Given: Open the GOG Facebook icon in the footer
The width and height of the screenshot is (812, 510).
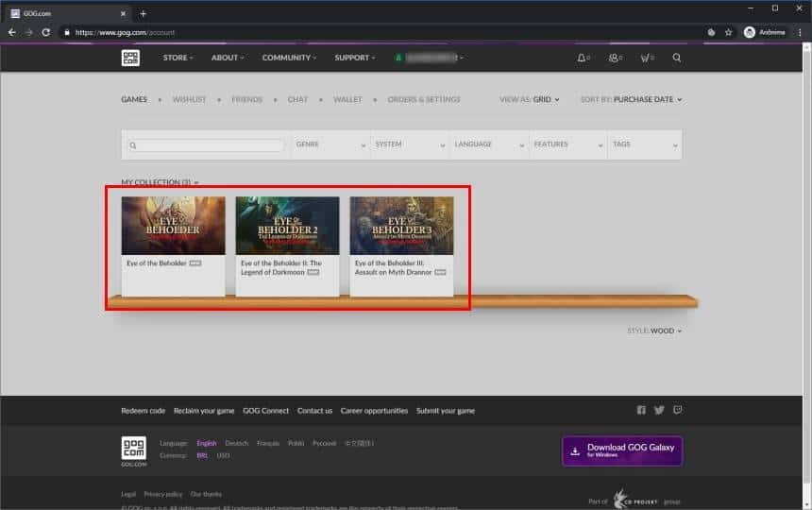Looking at the screenshot, I should (641, 410).
